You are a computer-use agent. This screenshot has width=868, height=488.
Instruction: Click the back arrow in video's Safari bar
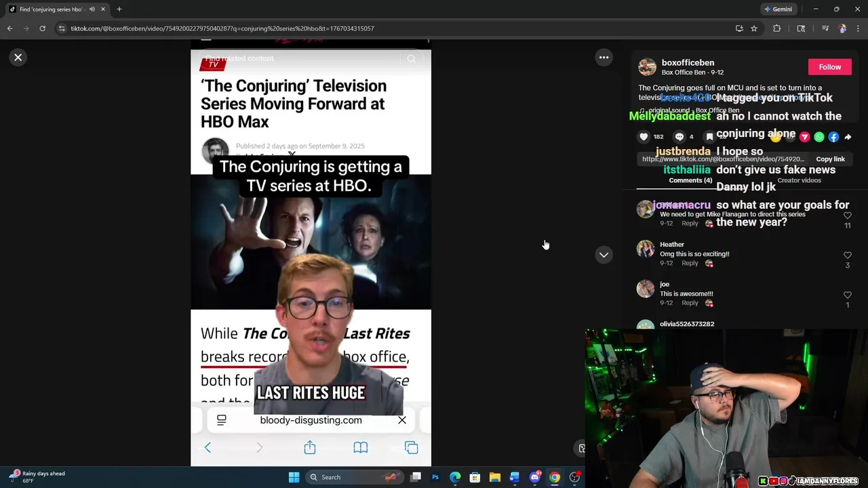click(208, 448)
